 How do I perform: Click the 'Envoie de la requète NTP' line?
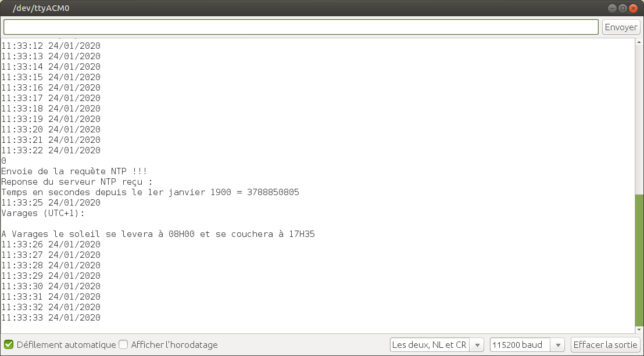pyautogui.click(x=74, y=171)
